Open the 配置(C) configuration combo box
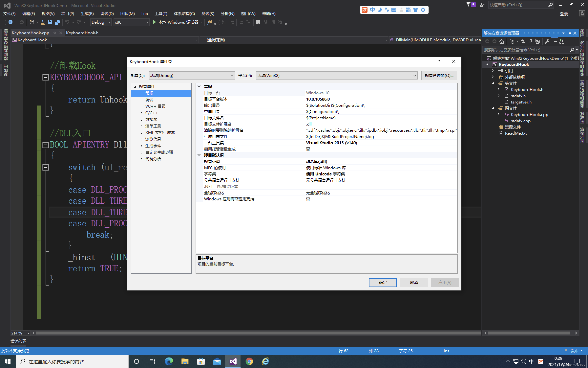Viewport: 588px width, 368px height. 191,75
